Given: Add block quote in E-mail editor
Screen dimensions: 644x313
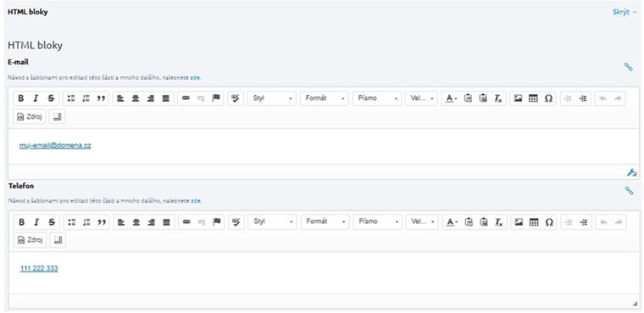Looking at the screenshot, I should tap(101, 98).
